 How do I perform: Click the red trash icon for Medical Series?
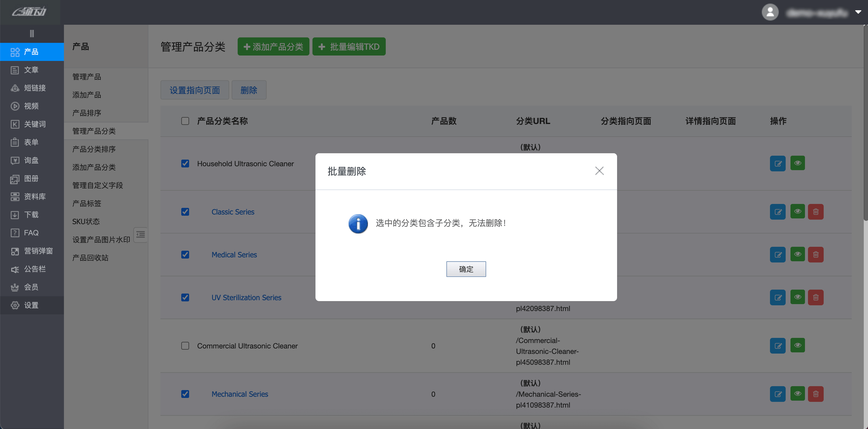tap(816, 254)
